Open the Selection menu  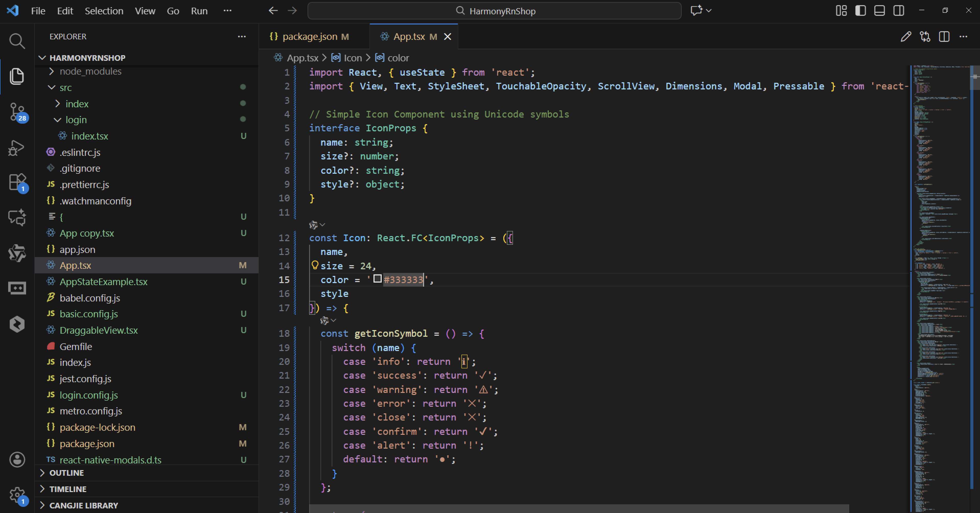click(x=104, y=11)
